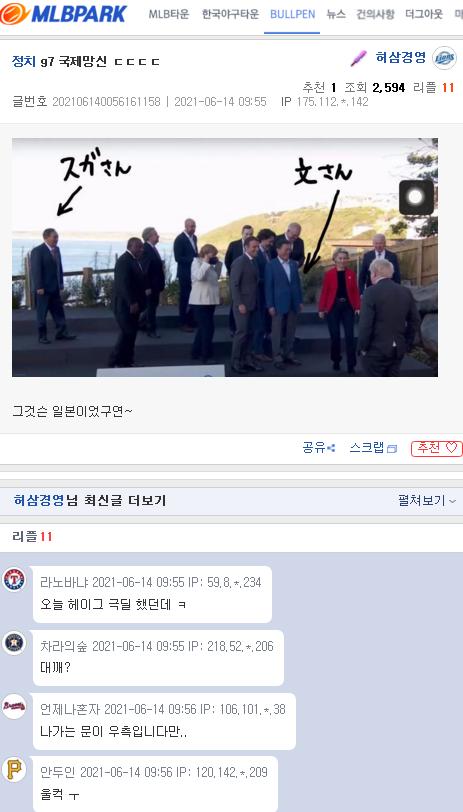463x812 pixels.
Task: Open the BULLPEN tab
Action: (292, 14)
